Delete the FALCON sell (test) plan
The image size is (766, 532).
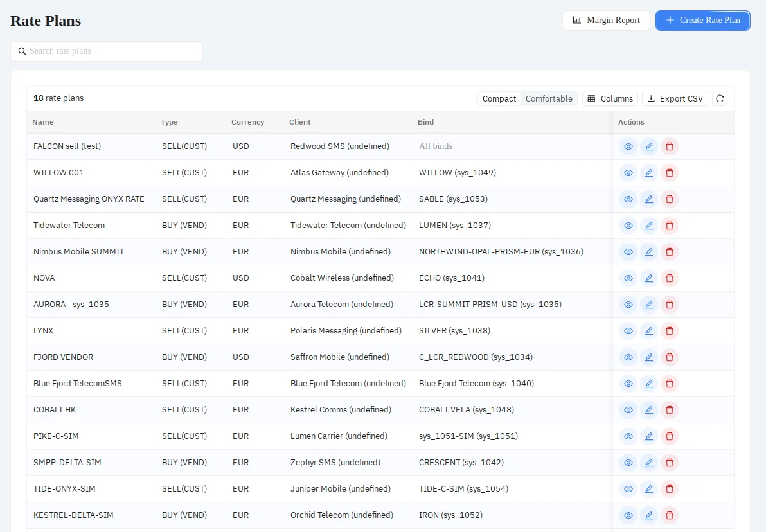669,146
